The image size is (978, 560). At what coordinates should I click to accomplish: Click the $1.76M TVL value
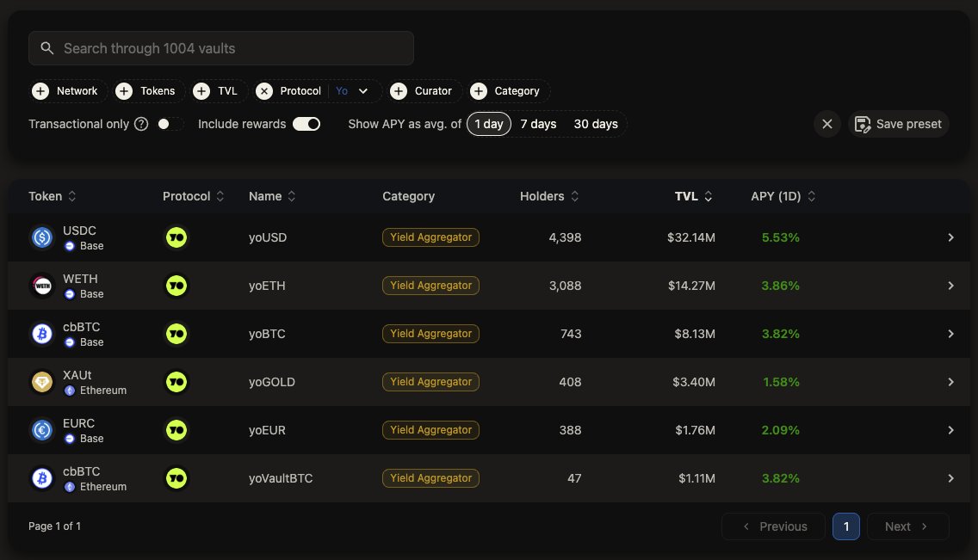tap(695, 430)
